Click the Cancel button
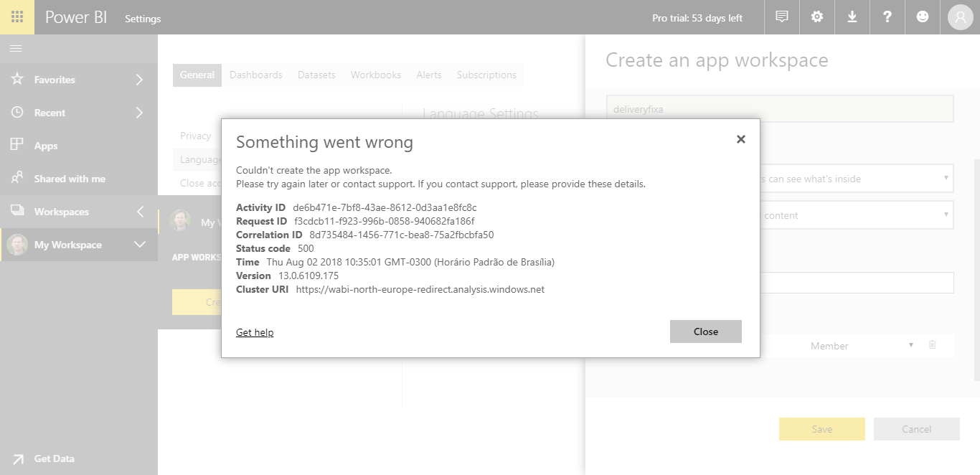980x475 pixels. click(917, 429)
